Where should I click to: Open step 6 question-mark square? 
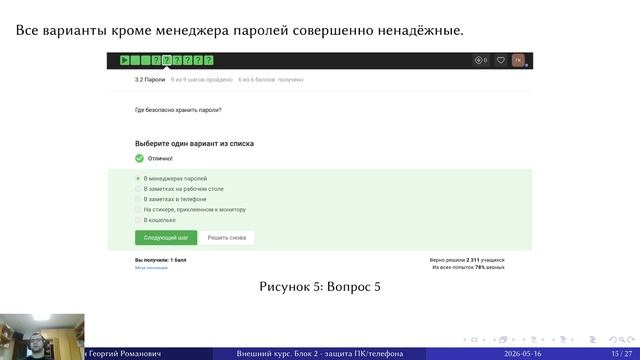(177, 60)
